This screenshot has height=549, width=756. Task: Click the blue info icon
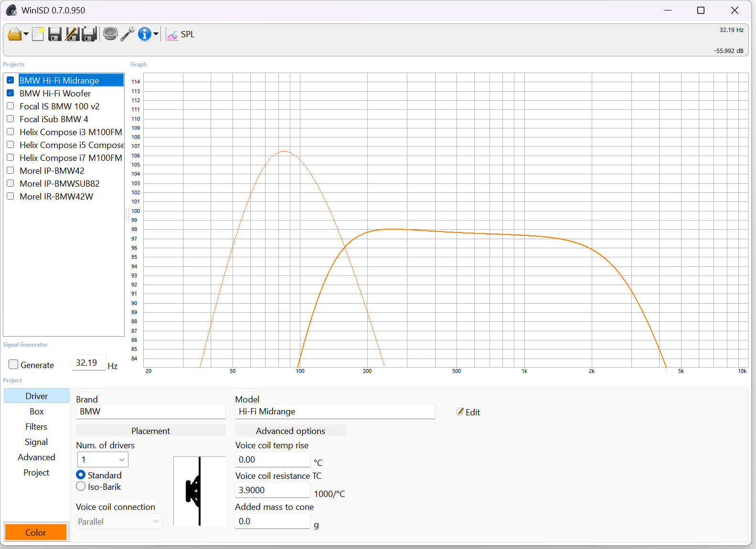tap(145, 34)
